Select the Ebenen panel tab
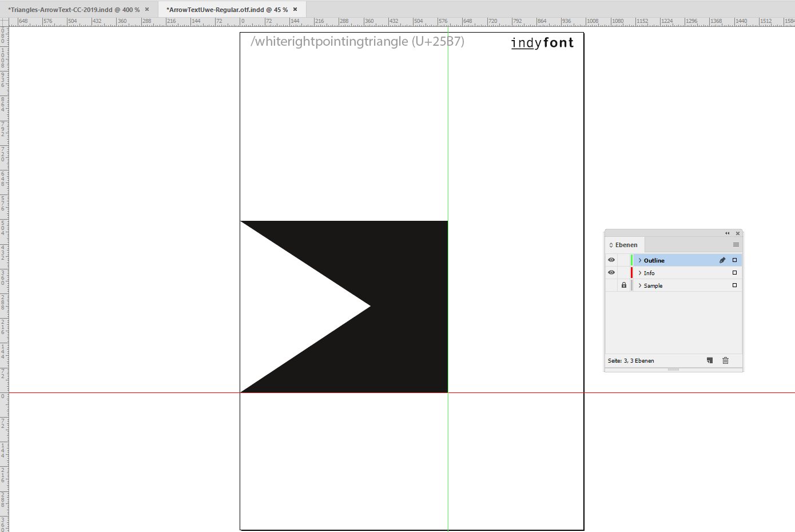The width and height of the screenshot is (795, 532). (625, 245)
